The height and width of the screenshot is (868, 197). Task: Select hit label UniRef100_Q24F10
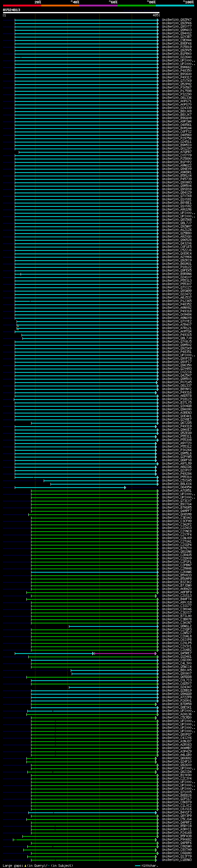click(177, 761)
